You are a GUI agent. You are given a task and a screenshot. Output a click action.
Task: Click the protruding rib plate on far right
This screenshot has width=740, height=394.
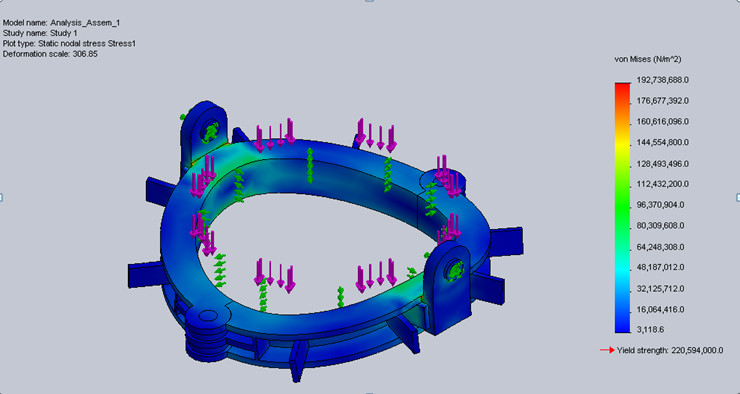coord(506,242)
